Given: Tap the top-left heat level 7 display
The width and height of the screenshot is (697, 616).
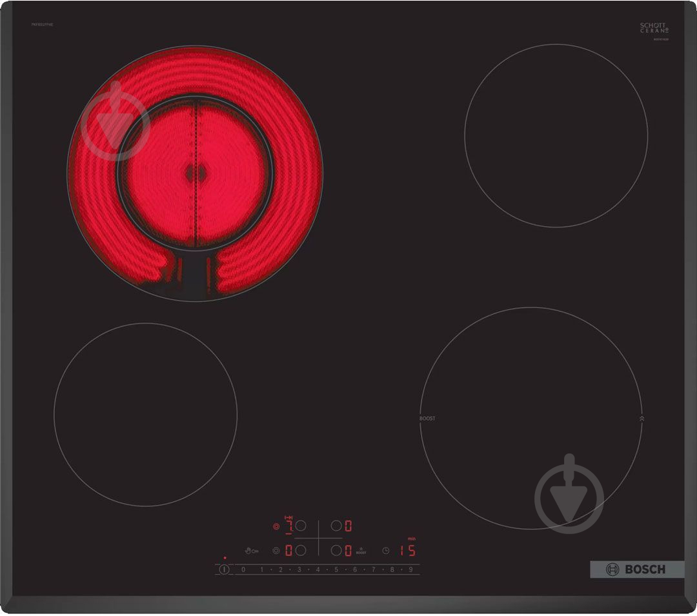Looking at the screenshot, I should tap(288, 526).
